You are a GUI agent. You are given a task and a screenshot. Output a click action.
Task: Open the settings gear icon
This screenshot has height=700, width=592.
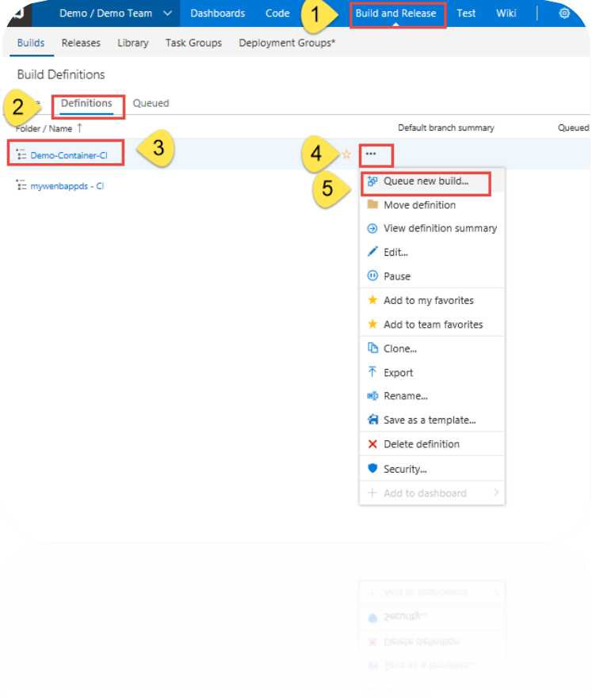pos(564,13)
